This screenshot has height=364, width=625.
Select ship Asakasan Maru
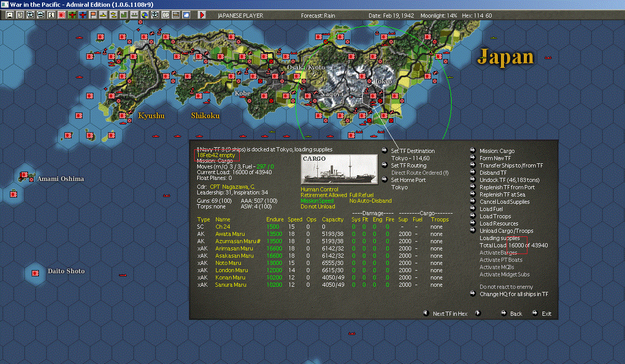(235, 256)
